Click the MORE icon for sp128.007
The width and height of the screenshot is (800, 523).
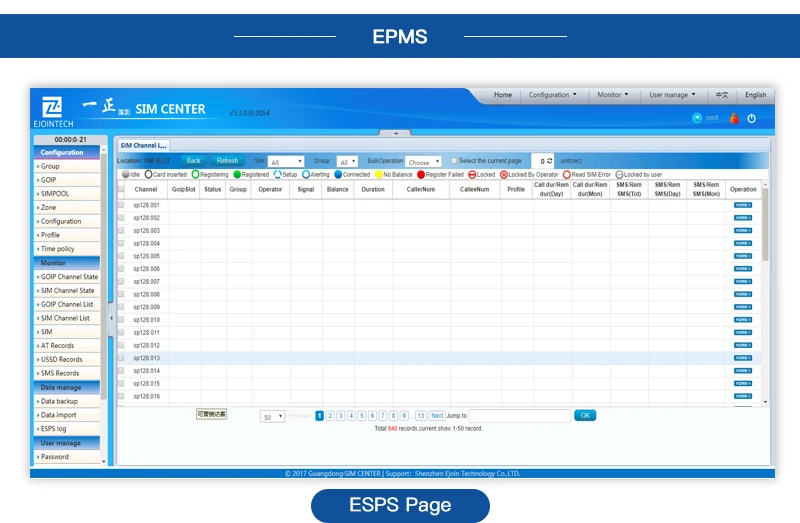[743, 282]
